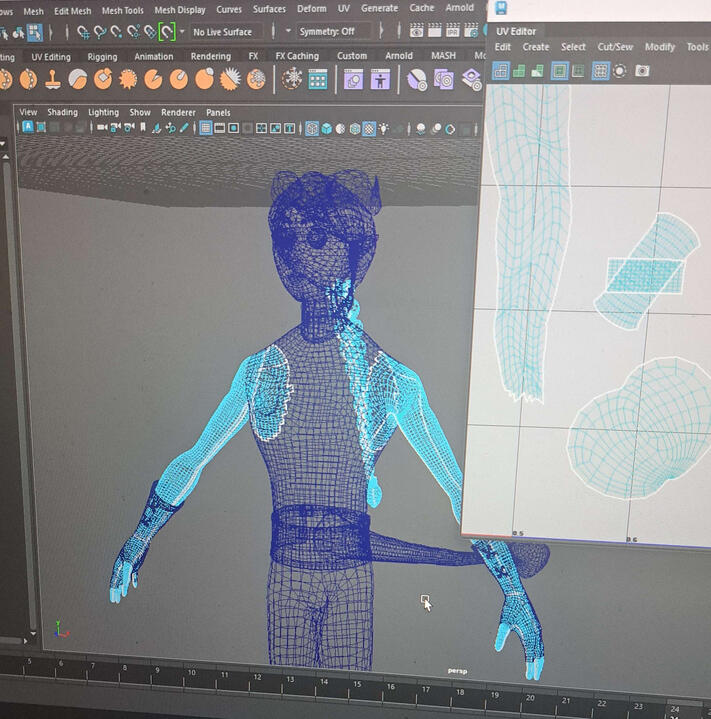Select the stamp-shaped sculpt shelf tool
Viewport: 711px width, 719px height.
click(53, 79)
